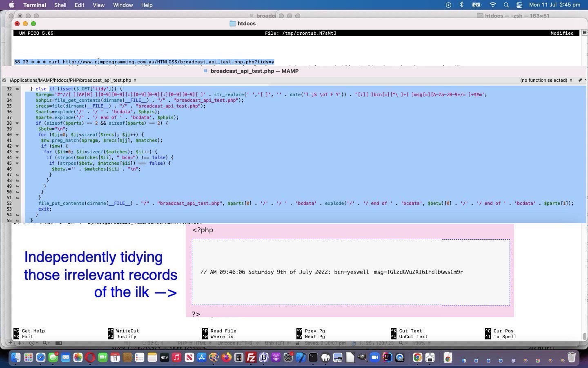Select the To Spell command in Pico
This screenshot has height=368, width=588.
pos(501,337)
